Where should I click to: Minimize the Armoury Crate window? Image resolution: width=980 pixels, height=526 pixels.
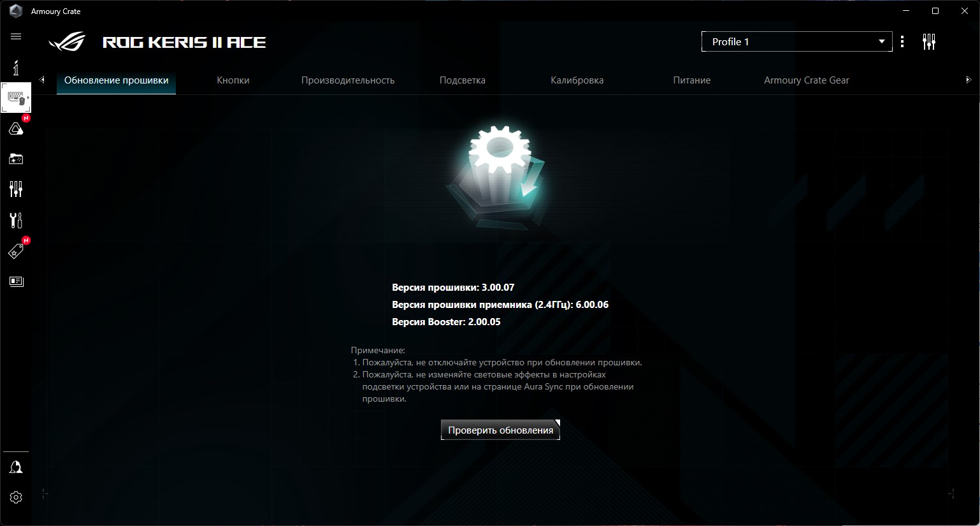(x=906, y=11)
